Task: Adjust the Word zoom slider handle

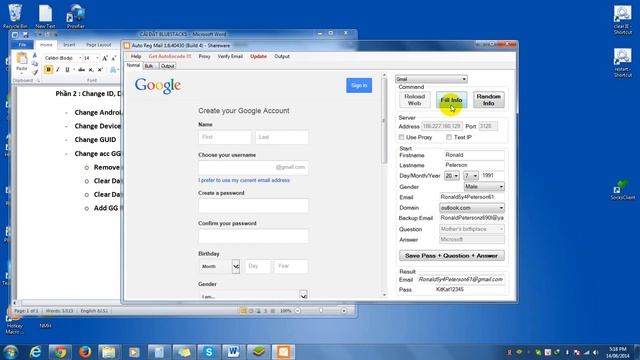Action: click(321, 311)
